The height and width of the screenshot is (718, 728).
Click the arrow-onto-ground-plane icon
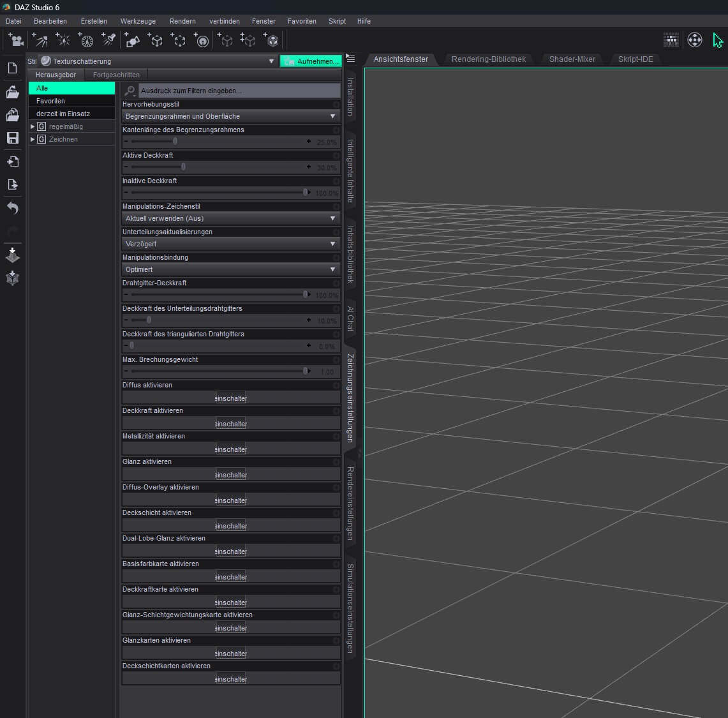(x=13, y=255)
